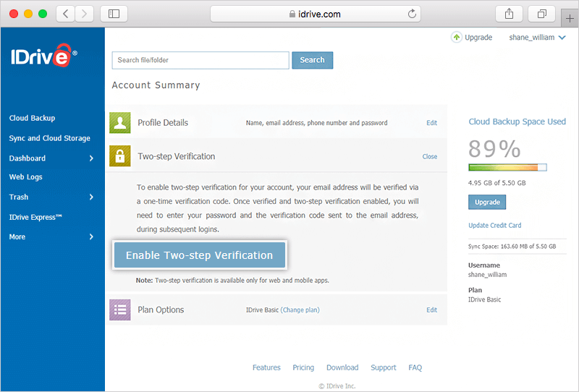The height and width of the screenshot is (392, 579).
Task: Reload the page with refresh icon
Action: coord(412,14)
